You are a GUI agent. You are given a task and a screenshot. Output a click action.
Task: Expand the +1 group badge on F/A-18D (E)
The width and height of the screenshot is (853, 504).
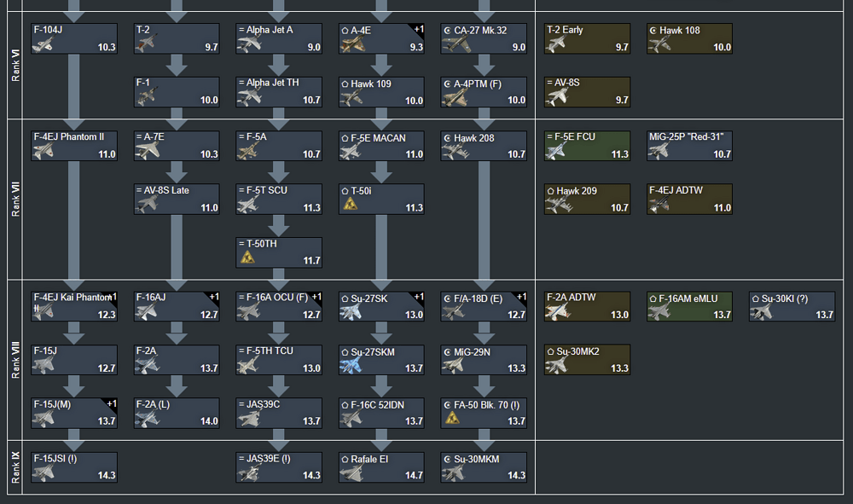(x=522, y=297)
